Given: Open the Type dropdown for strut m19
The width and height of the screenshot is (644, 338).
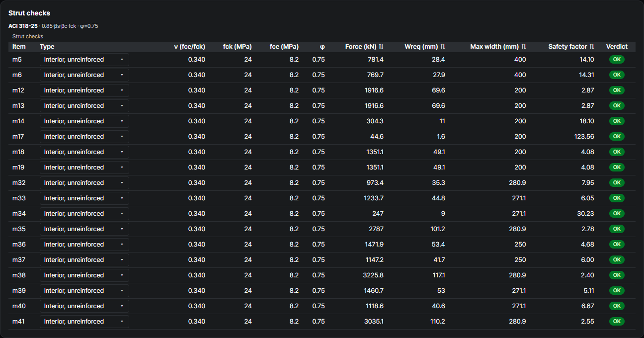Looking at the screenshot, I should pos(84,168).
